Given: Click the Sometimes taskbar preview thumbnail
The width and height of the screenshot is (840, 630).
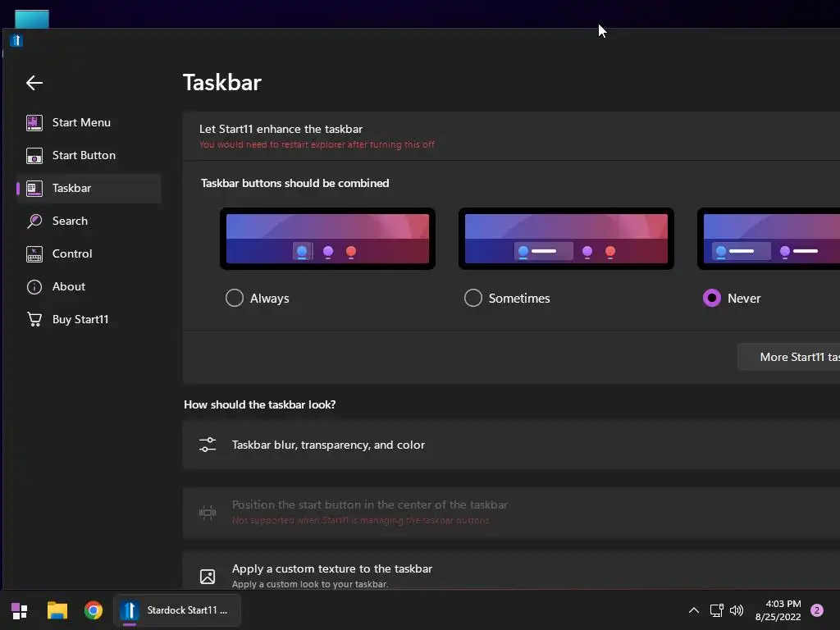Looking at the screenshot, I should coord(566,239).
